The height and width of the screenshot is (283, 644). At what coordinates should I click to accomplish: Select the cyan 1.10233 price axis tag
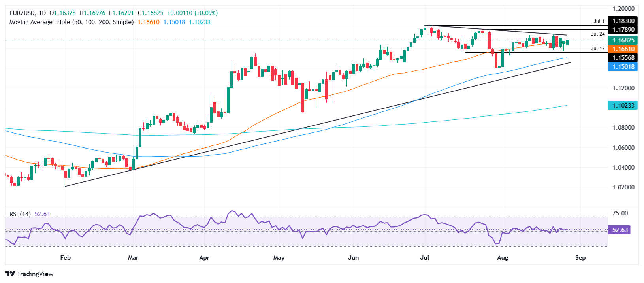623,106
